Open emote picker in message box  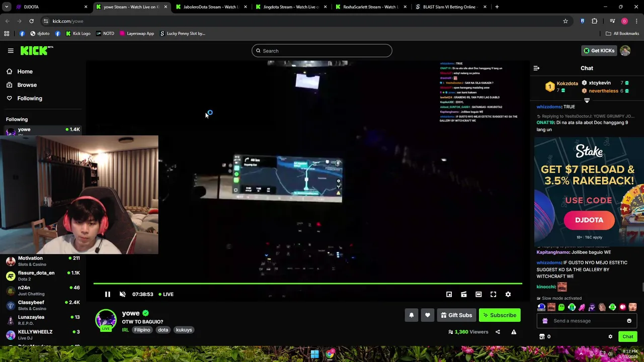[629, 321]
